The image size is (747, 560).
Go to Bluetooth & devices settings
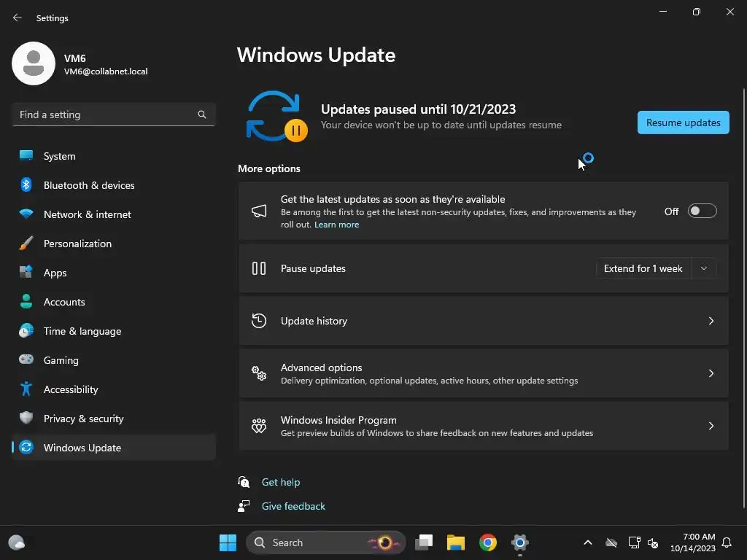[x=114, y=184]
